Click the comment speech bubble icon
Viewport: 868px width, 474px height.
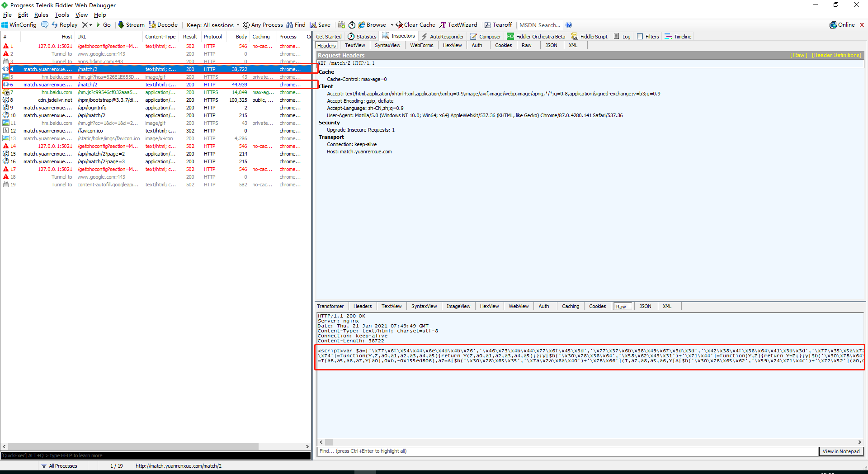[x=45, y=25]
